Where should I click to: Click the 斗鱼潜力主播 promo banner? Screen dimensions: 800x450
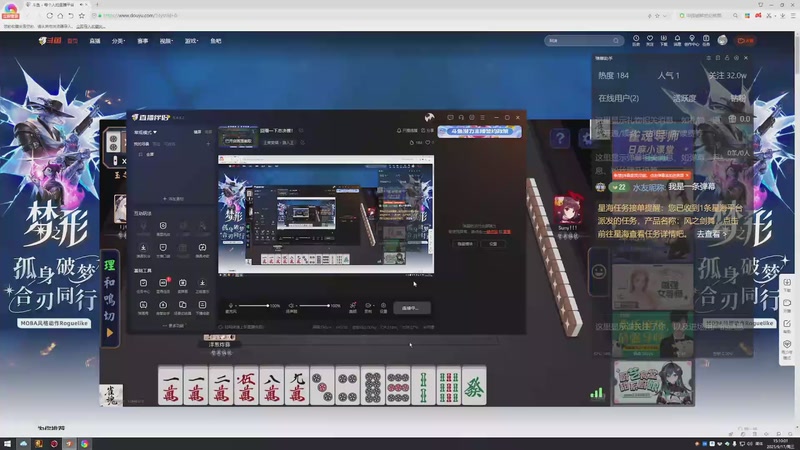480,132
